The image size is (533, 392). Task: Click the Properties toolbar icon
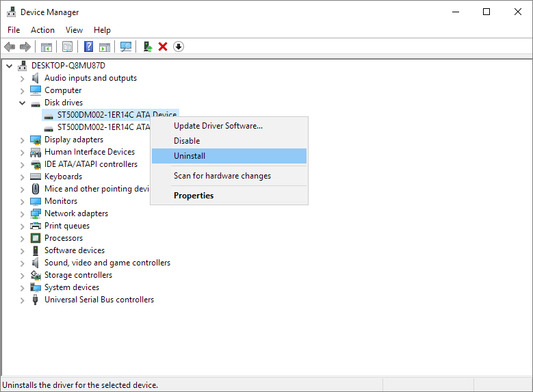tap(67, 47)
